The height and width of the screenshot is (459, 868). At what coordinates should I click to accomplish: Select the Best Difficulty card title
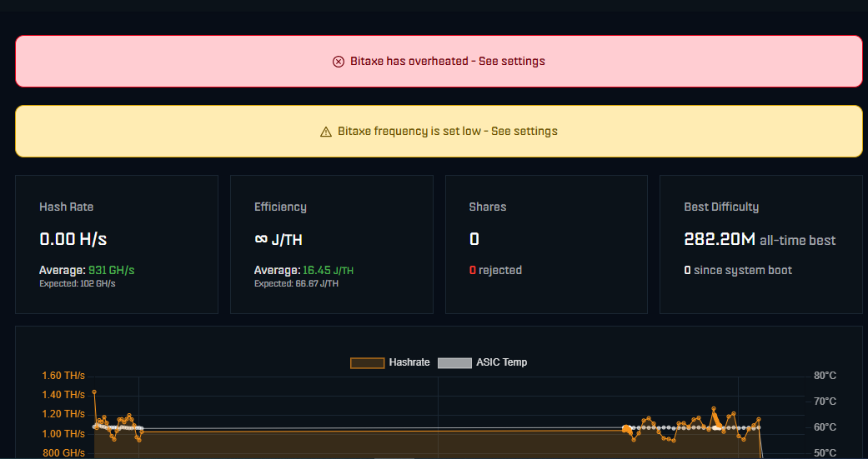[x=721, y=207]
